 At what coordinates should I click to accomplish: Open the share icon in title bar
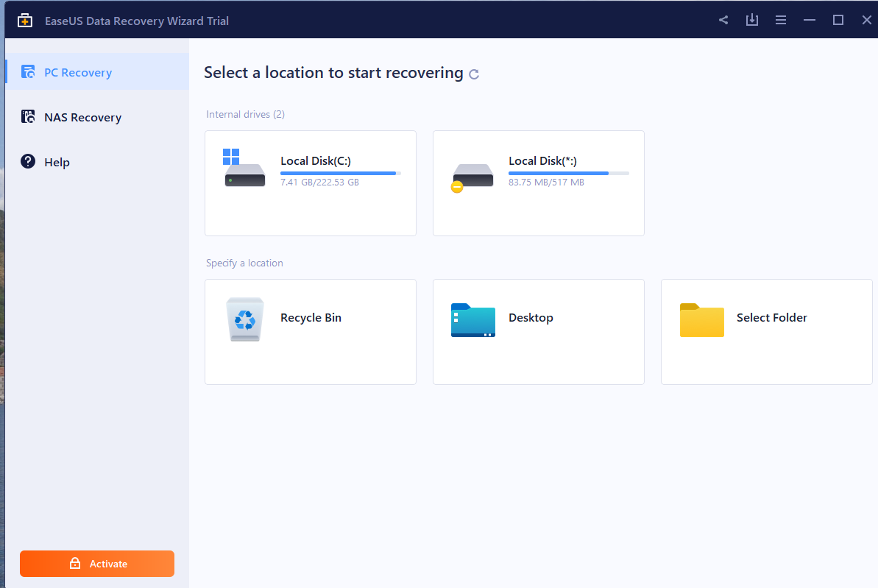tap(723, 20)
